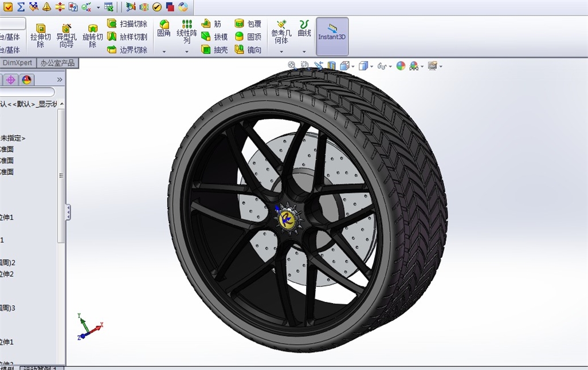Expand the 圆角 fillet dropdown arrow

point(164,52)
